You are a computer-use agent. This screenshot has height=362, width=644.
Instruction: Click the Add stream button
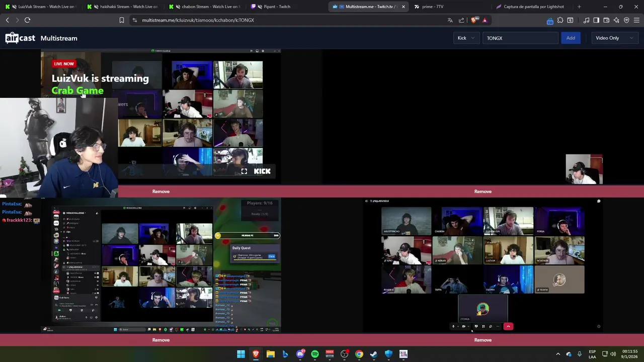point(571,38)
